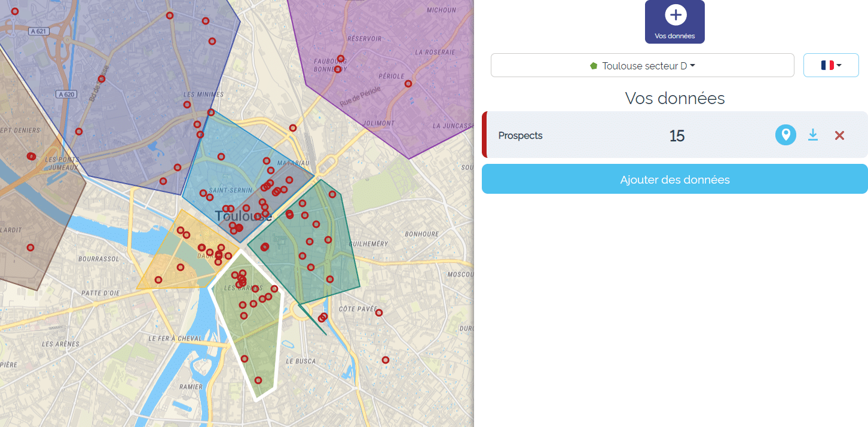Click the prospect marker near Le Busca
The height and width of the screenshot is (427, 868).
(386, 360)
